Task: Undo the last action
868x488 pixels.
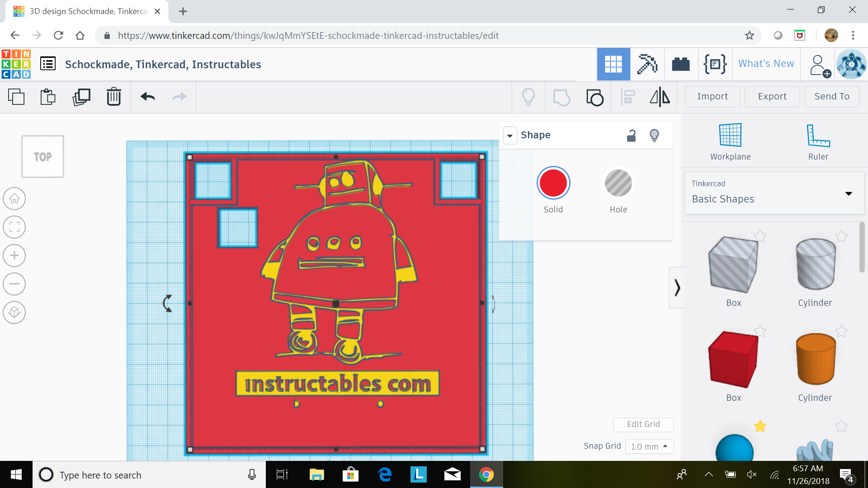Action: 148,97
